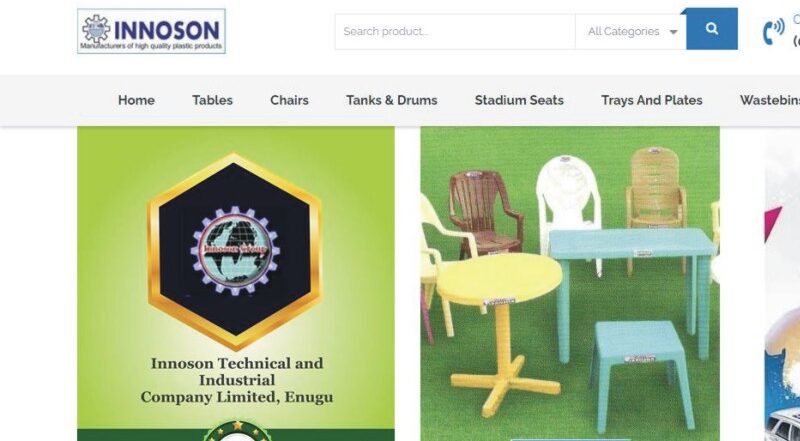Open the Stadium Seats page

tap(519, 100)
